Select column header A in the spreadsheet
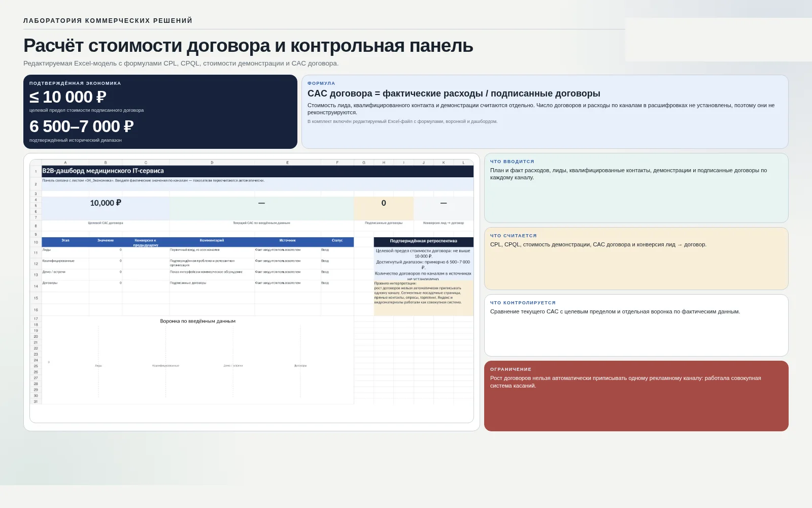The width and height of the screenshot is (812, 508). pyautogui.click(x=65, y=163)
